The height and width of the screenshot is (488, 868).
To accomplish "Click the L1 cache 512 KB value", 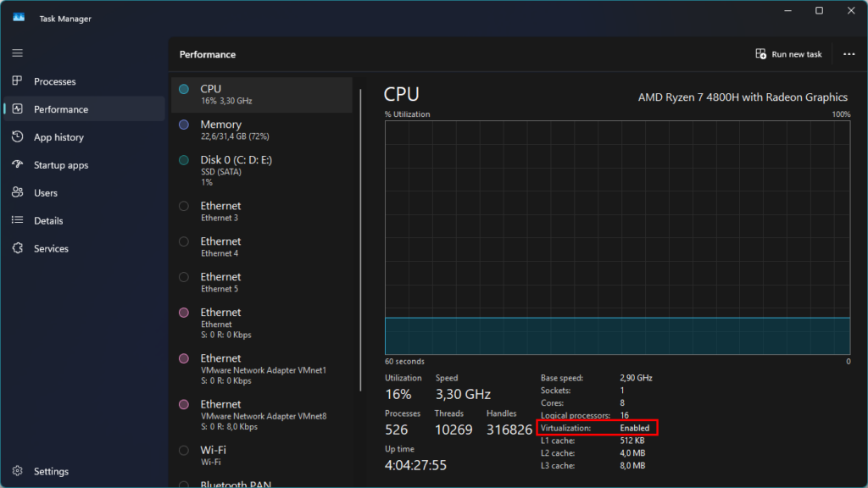I will pos(632,441).
